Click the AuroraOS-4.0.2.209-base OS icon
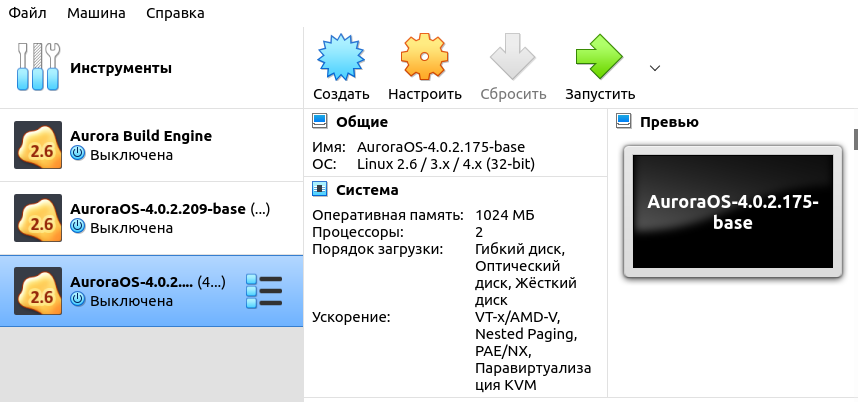The image size is (858, 402). [x=38, y=218]
